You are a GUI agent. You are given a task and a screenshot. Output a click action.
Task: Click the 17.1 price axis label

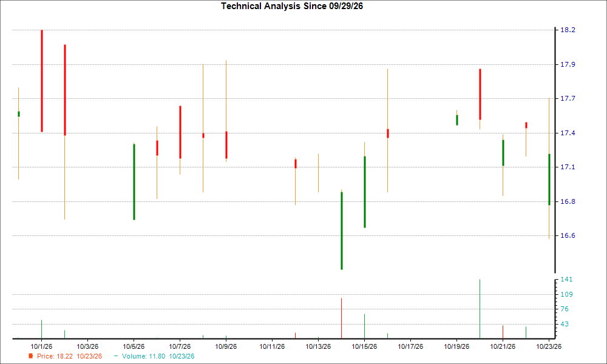coord(568,167)
